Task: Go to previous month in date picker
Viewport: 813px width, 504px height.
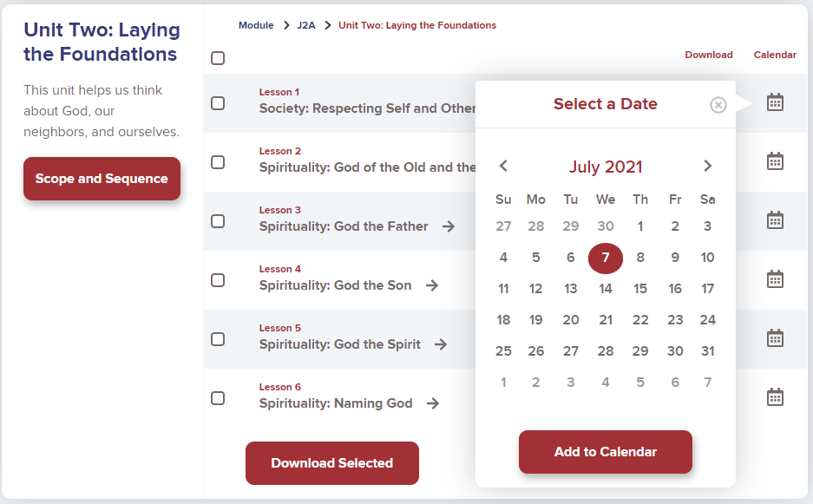Action: point(503,166)
